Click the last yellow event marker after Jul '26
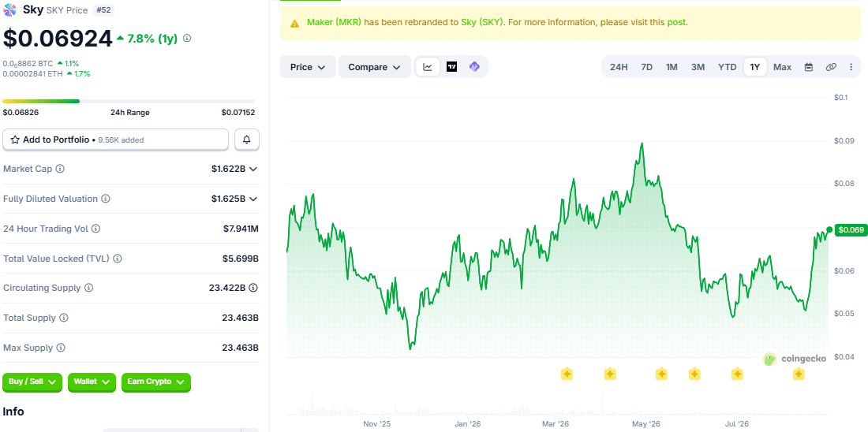The image size is (868, 432). pos(799,374)
